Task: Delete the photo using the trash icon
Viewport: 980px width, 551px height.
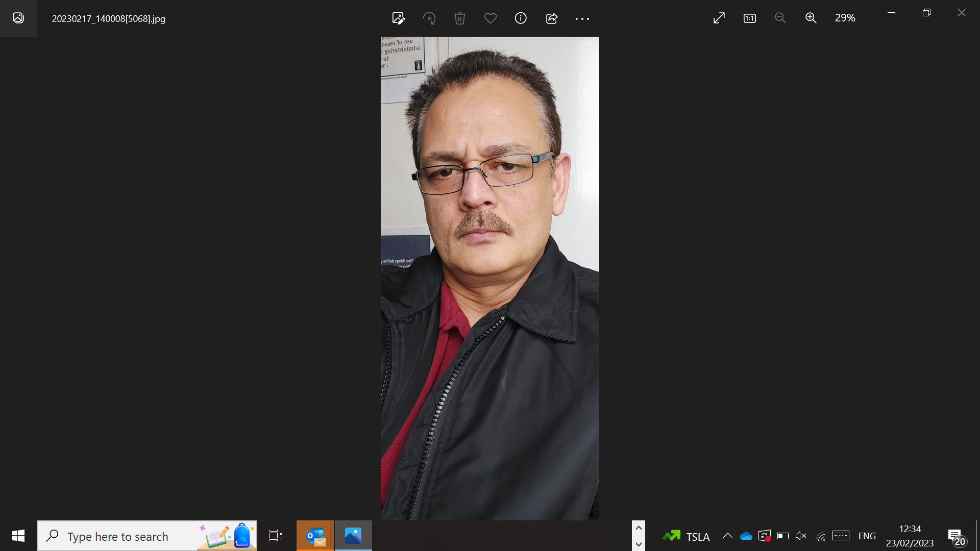Action: (x=459, y=18)
